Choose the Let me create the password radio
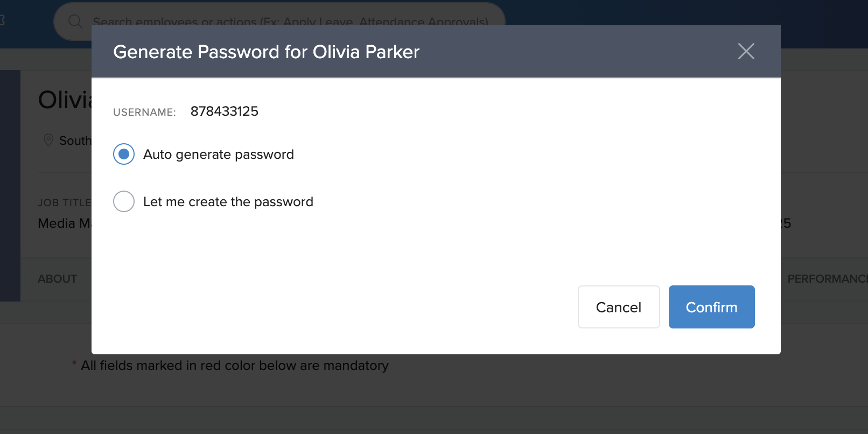 [124, 202]
